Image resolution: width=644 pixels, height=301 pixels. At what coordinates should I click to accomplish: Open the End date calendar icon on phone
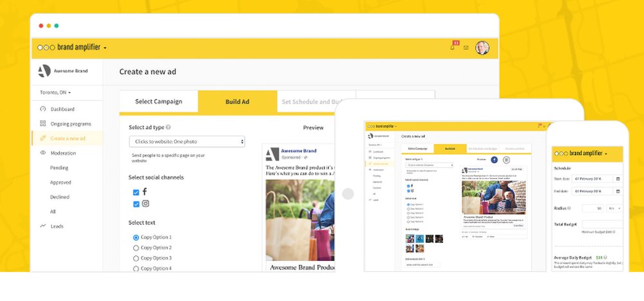tap(618, 191)
